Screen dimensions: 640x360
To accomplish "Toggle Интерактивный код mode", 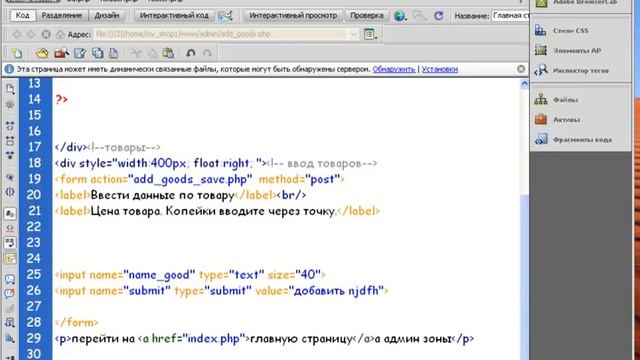I will 174,16.
